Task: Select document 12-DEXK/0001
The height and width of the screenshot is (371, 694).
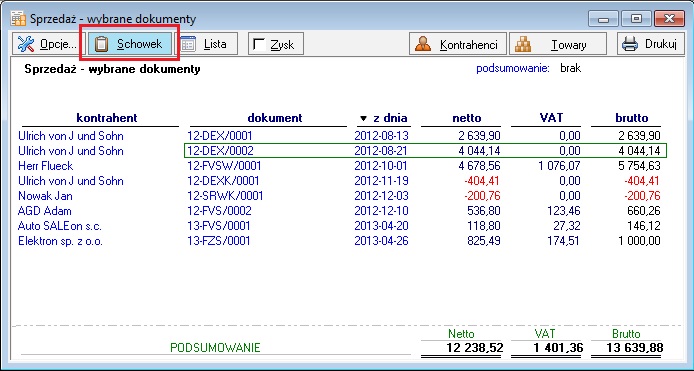Action: tap(223, 181)
